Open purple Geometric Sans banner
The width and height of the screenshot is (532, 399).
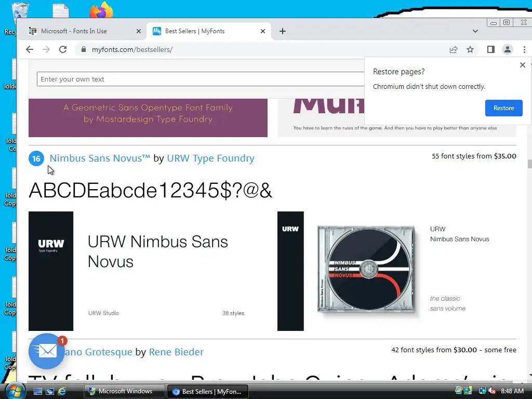click(x=148, y=118)
